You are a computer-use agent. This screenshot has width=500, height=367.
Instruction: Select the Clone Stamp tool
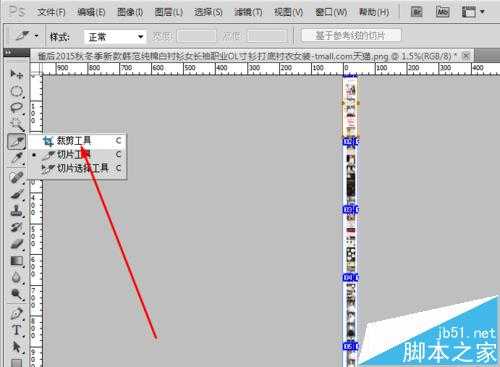click(16, 210)
